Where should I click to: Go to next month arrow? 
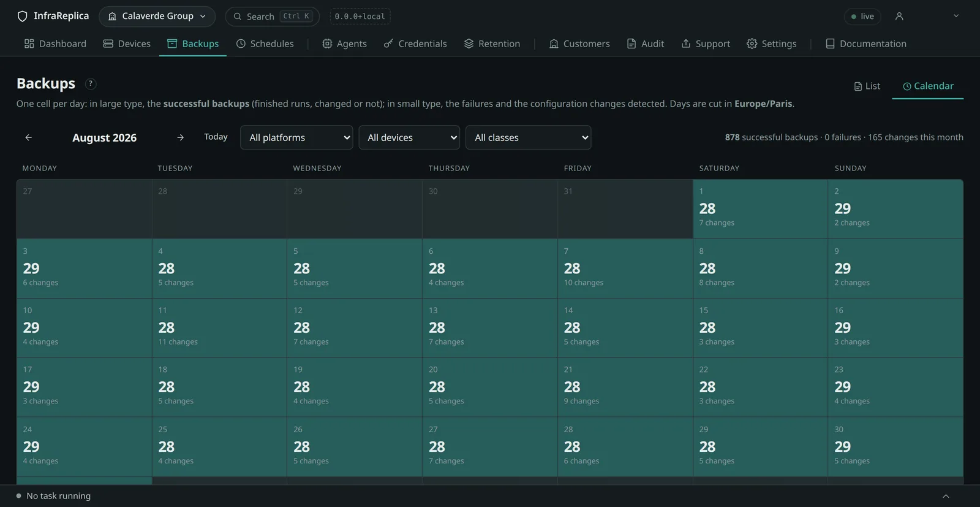click(x=180, y=137)
